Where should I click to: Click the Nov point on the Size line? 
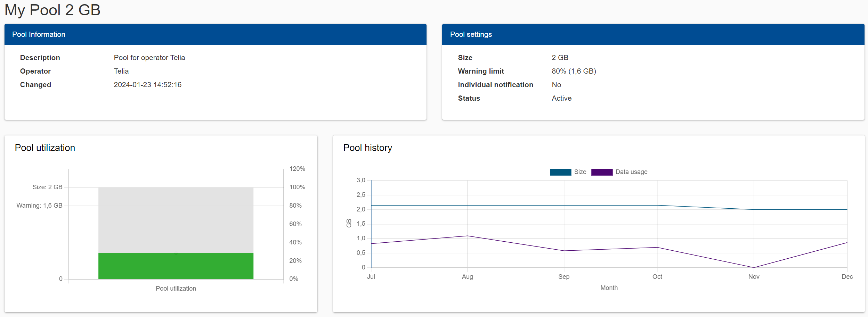pyautogui.click(x=754, y=209)
